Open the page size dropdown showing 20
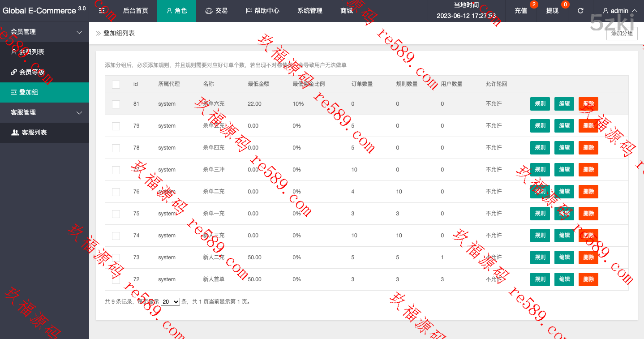This screenshot has height=339, width=644. click(170, 302)
